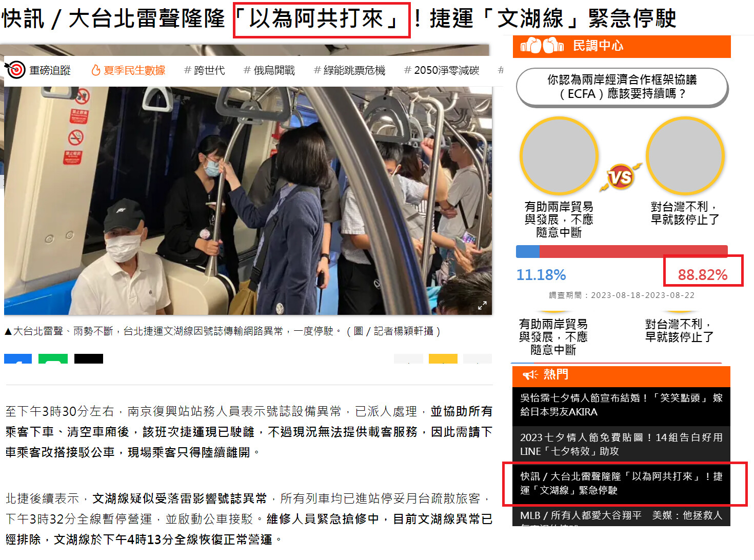Share the article via blue Facebook button

pyautogui.click(x=18, y=358)
